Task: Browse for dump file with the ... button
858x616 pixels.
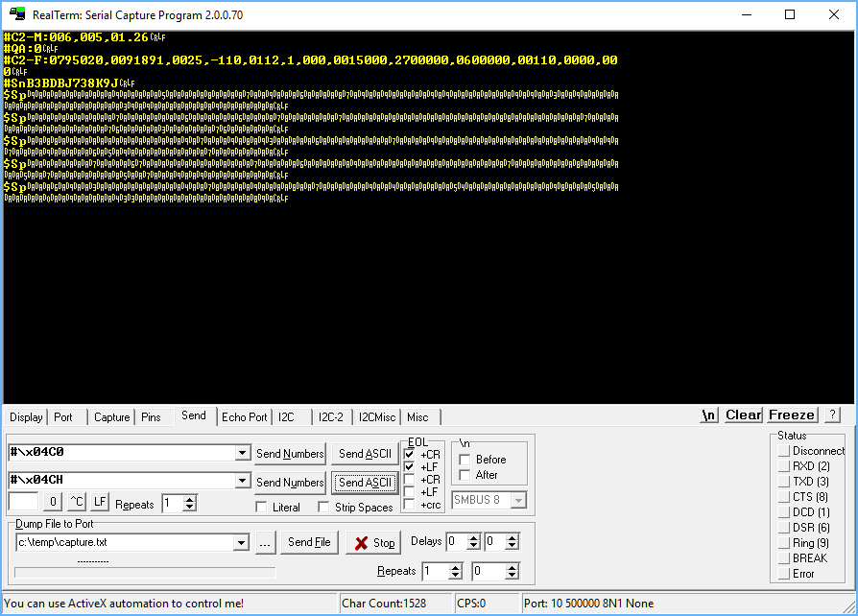Action: click(x=266, y=542)
